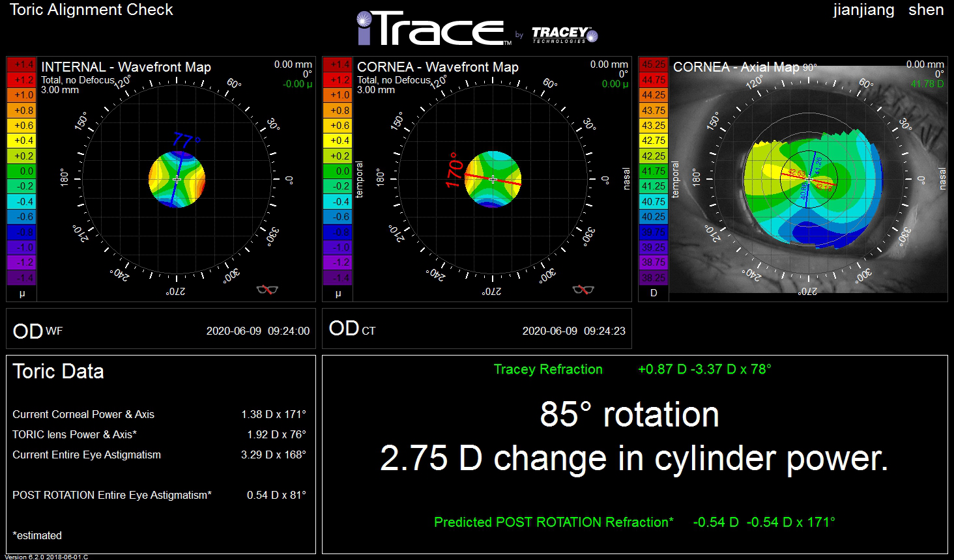Click the "Predicted POST ROTATION Refraction*" label

(x=554, y=522)
